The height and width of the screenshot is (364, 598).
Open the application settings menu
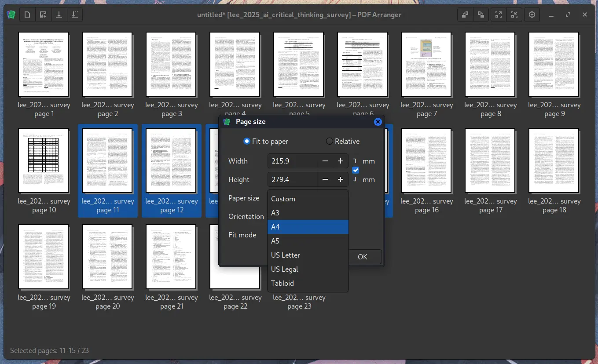click(x=532, y=15)
